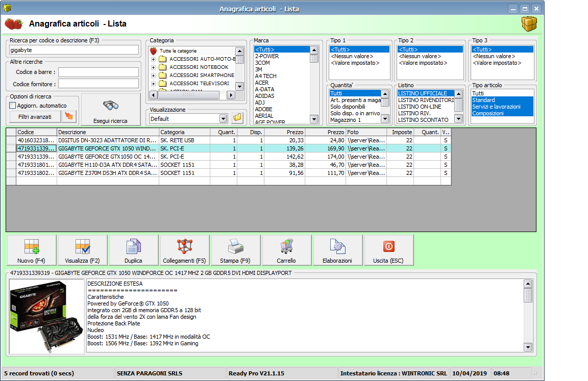Select the GIGABYTE H110-D3A ATX row
Viewport: 588px width, 381px height.
point(229,165)
